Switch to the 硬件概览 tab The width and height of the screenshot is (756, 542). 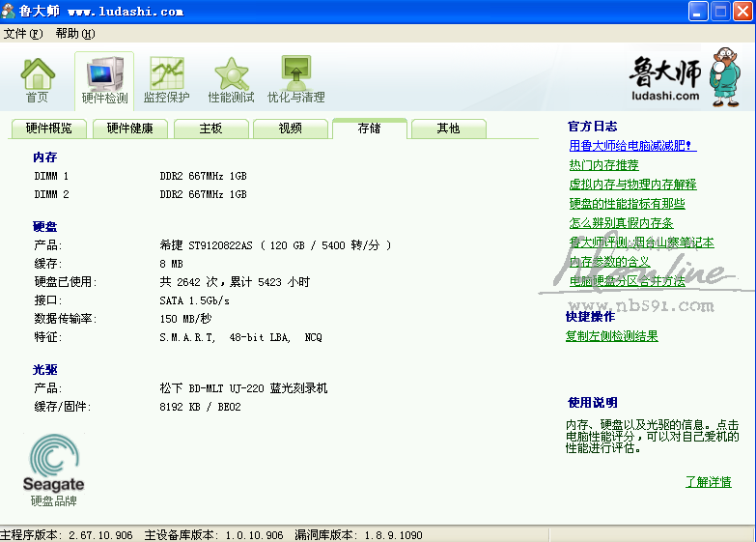pos(48,128)
